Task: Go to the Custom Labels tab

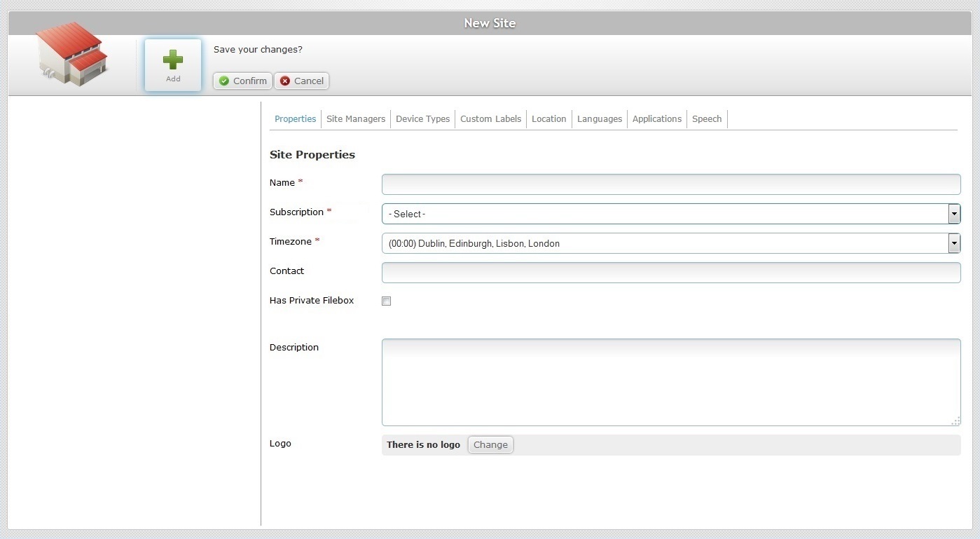Action: 491,119
